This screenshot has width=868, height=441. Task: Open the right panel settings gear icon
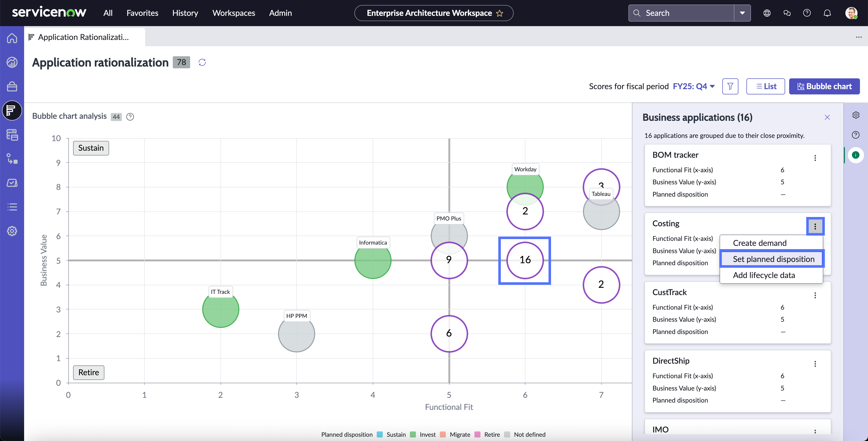(855, 115)
